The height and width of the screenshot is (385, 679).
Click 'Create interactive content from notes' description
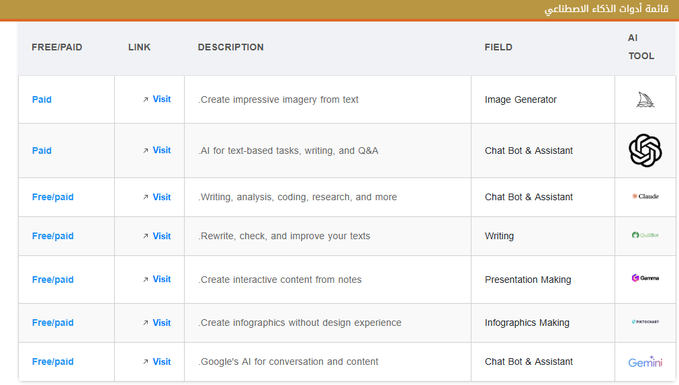point(280,280)
